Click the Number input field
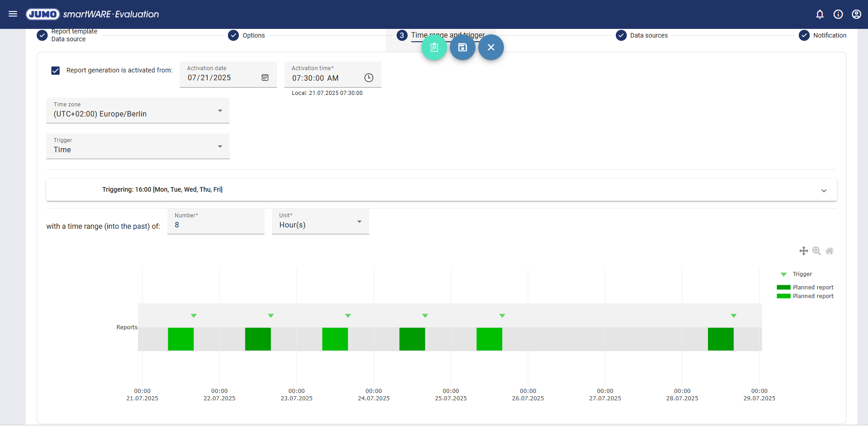Image resolution: width=868 pixels, height=426 pixels. (x=216, y=225)
